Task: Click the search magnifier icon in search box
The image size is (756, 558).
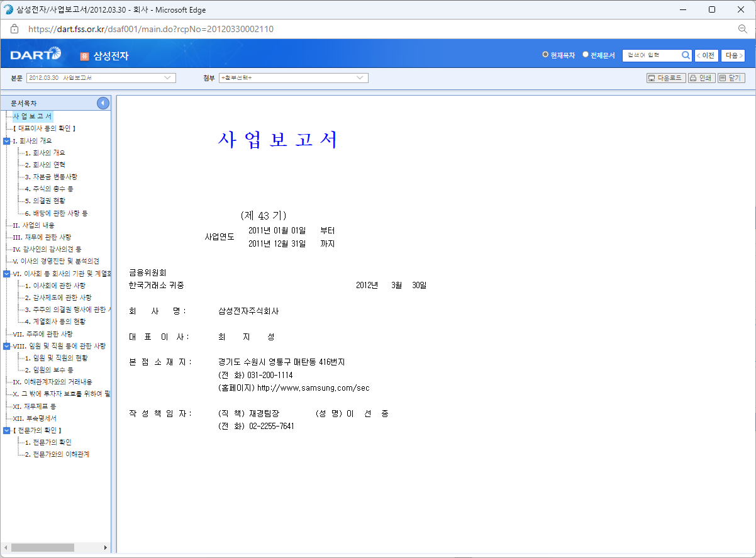Action: pyautogui.click(x=686, y=55)
